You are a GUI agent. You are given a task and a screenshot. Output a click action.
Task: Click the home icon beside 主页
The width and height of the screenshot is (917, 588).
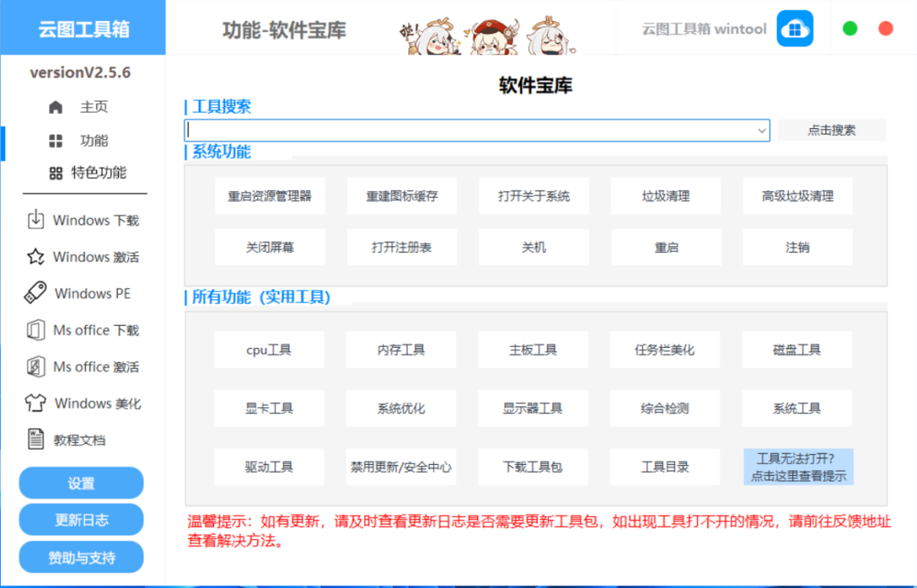(55, 107)
